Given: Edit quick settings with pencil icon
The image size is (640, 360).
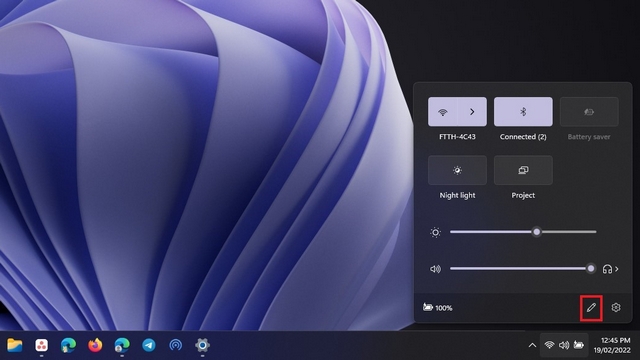Looking at the screenshot, I should tap(591, 307).
